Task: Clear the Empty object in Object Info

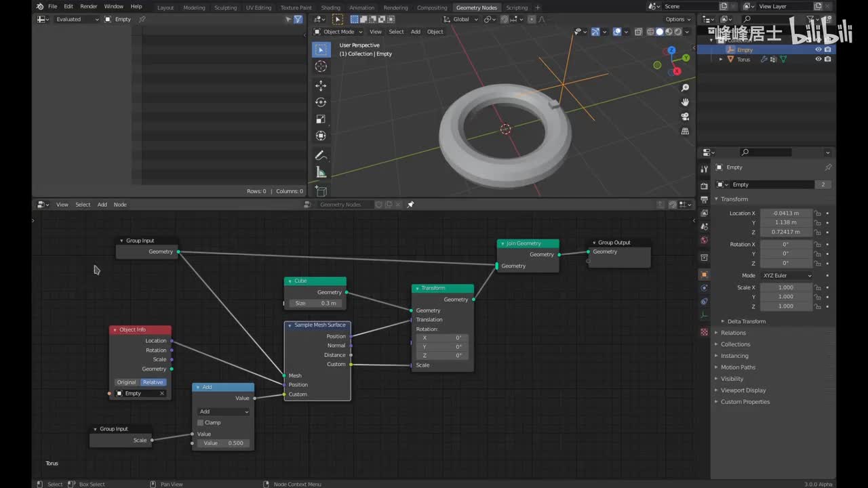Action: (162, 394)
